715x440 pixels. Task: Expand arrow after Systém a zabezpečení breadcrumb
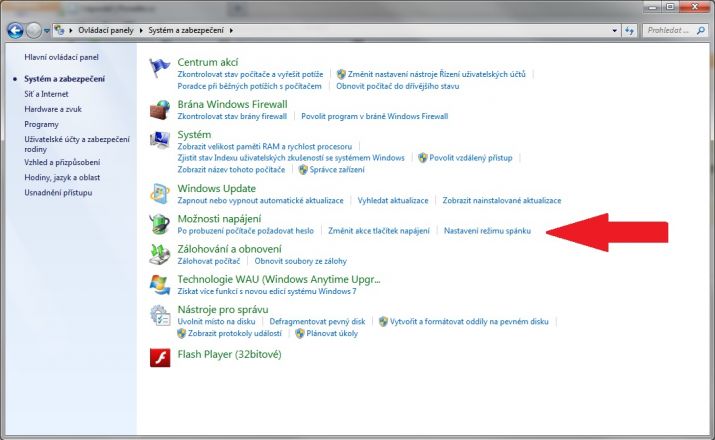pyautogui.click(x=231, y=31)
